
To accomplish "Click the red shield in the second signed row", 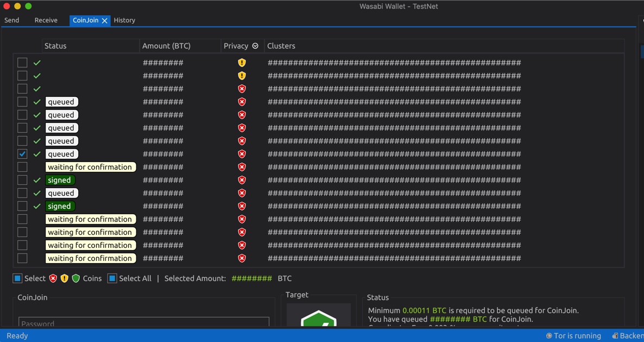I will (242, 206).
